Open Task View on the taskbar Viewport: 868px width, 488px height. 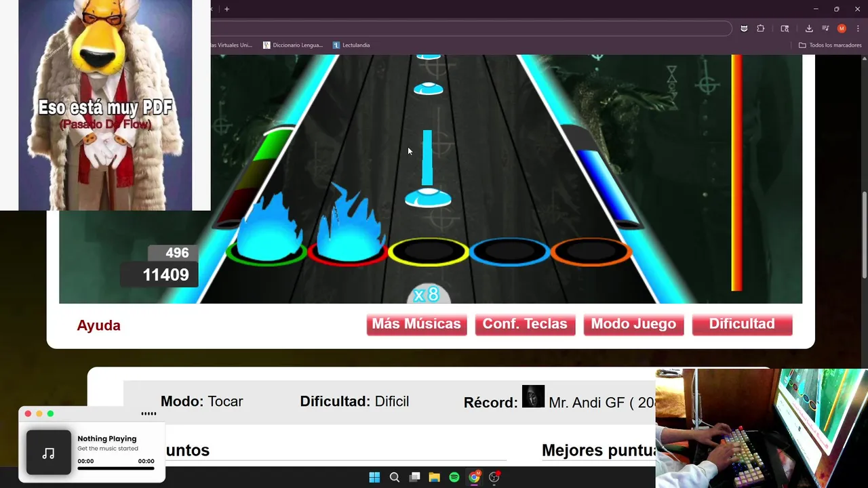tap(414, 477)
